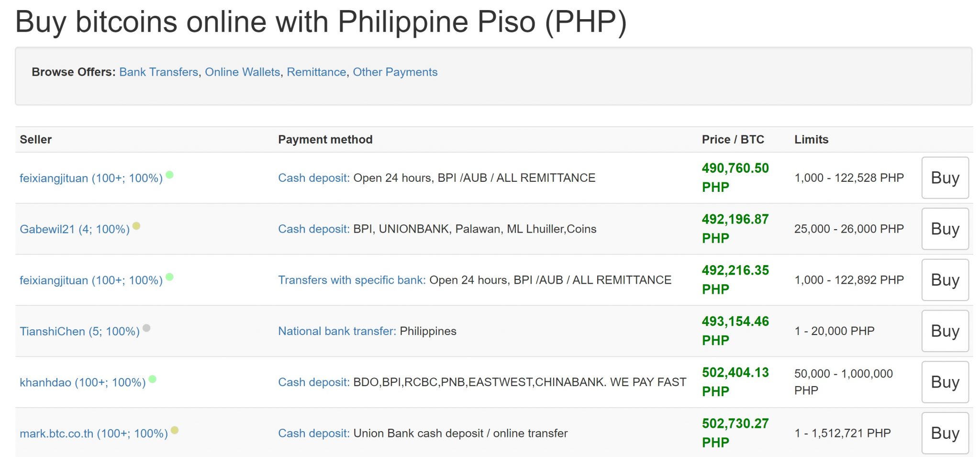Click green status dot next to khanhdao
Image resolution: width=980 pixels, height=457 pixels.
[x=153, y=379]
